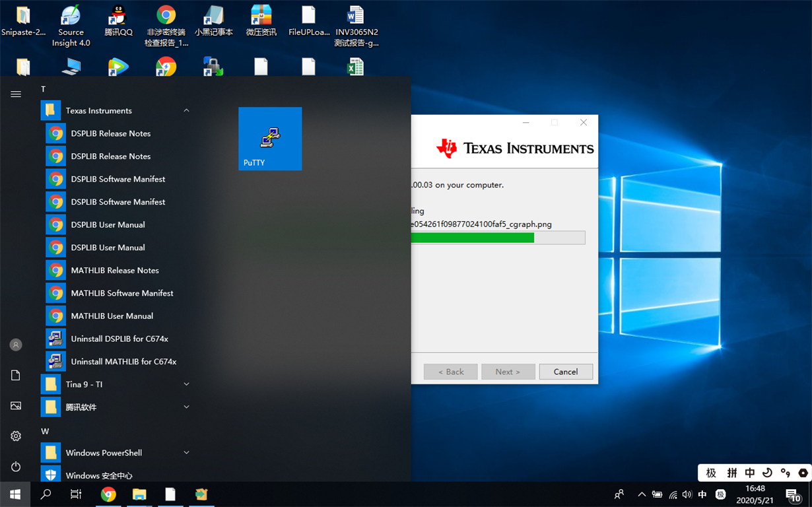Open File Explorer from the taskbar

[x=139, y=494]
